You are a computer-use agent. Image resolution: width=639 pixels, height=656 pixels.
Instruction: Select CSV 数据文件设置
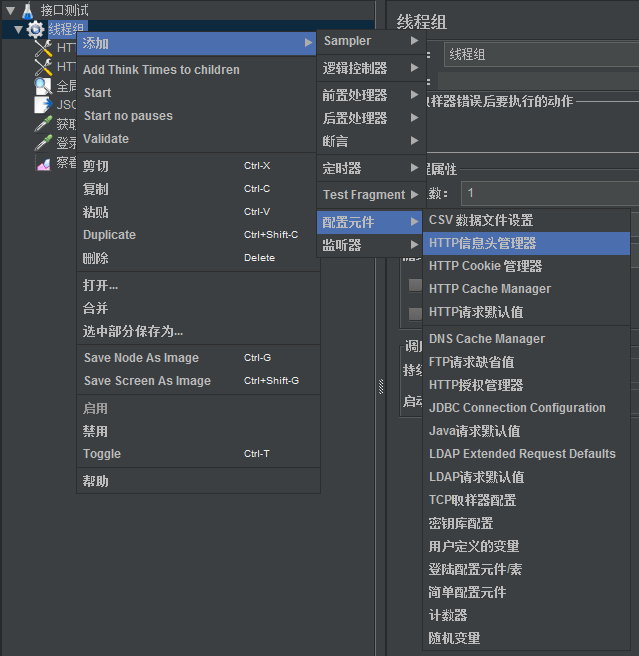[526, 220]
